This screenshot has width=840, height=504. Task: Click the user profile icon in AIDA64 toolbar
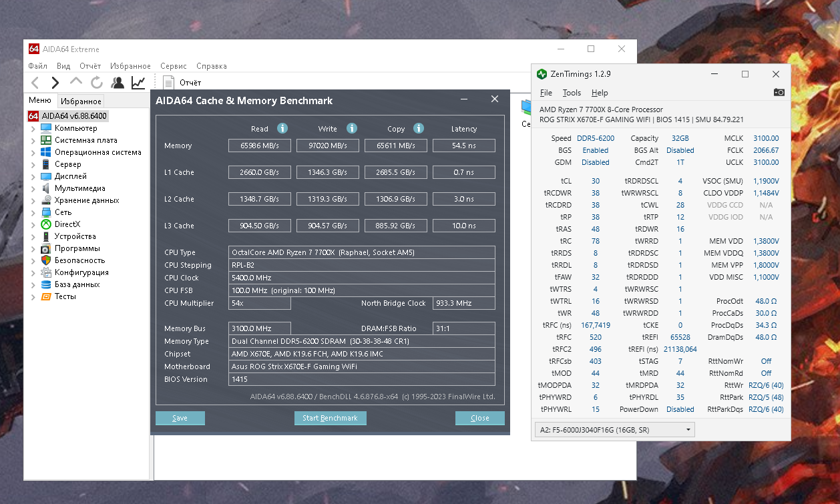click(118, 83)
